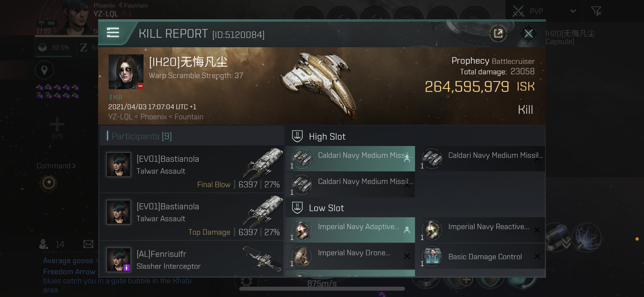Click the Participants [9] header
Image resolution: width=644 pixels, height=297 pixels.
tap(142, 136)
